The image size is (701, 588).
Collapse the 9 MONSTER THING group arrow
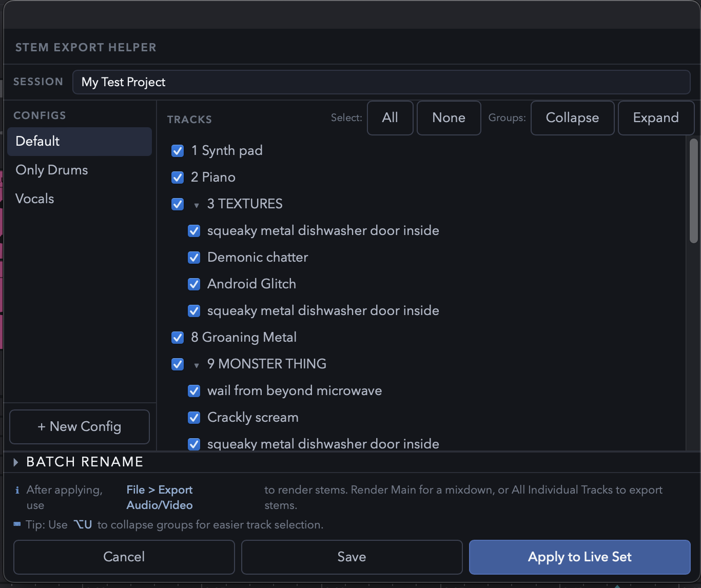click(197, 366)
